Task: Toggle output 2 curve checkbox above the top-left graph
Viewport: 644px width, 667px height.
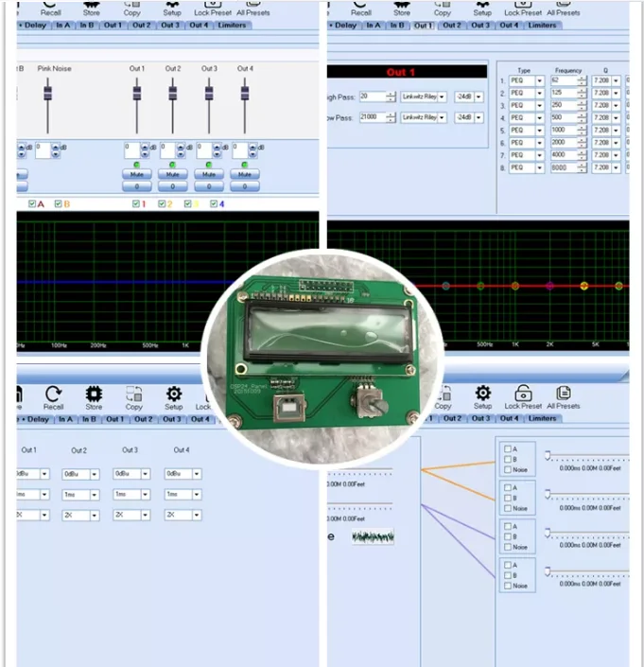Action: 162,203
